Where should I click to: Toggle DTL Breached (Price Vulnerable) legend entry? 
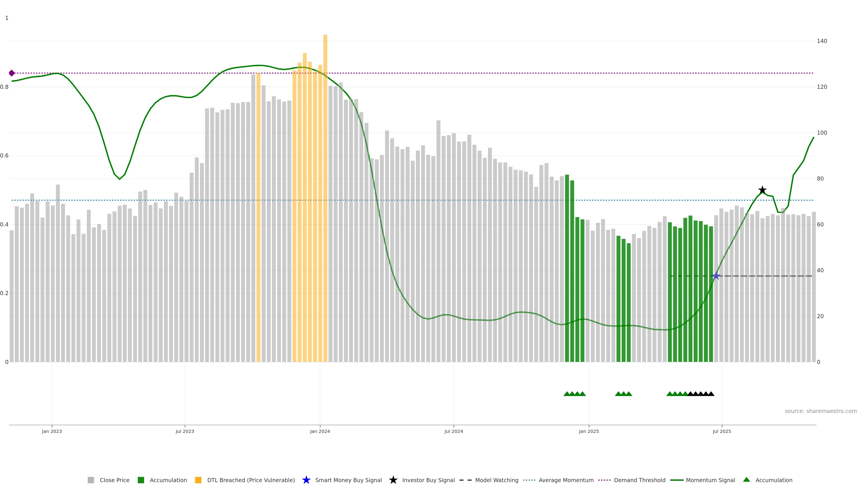click(251, 480)
